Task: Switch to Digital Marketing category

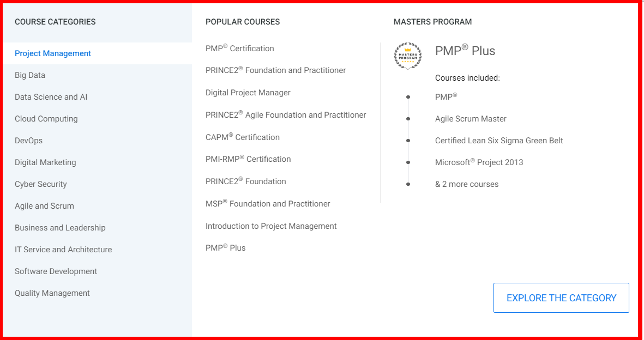Action: pyautogui.click(x=45, y=162)
